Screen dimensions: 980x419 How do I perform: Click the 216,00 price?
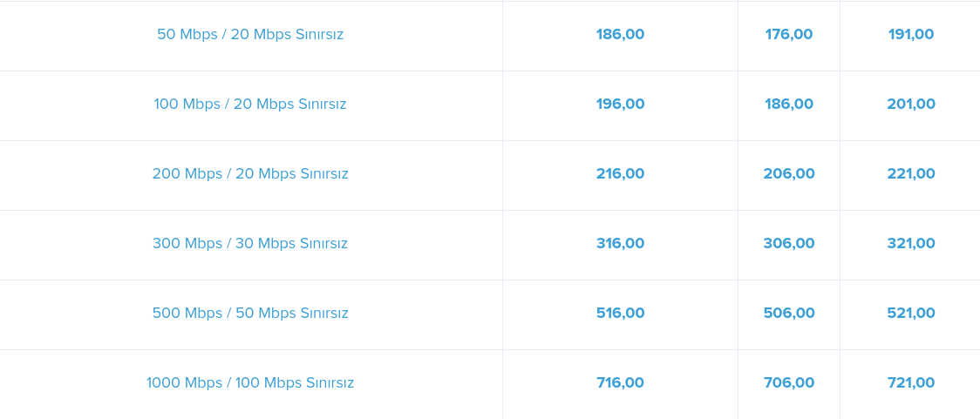[620, 174]
